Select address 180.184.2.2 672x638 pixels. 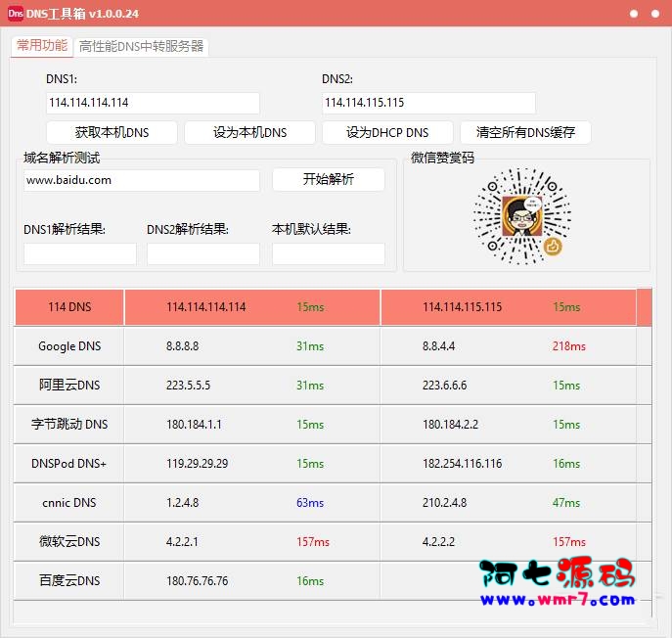point(450,425)
